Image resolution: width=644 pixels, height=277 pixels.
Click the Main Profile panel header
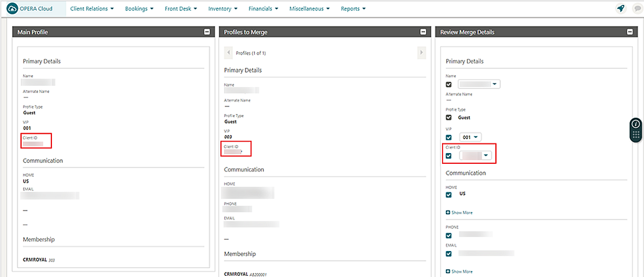pyautogui.click(x=114, y=32)
